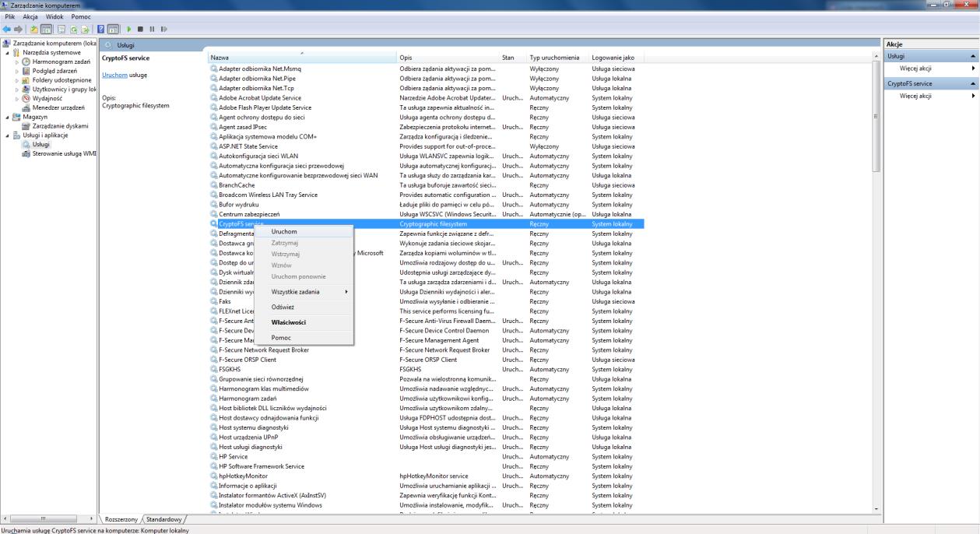Toggle the console tree show/hide icon
Viewport: 980px width, 534px height.
coord(46,29)
